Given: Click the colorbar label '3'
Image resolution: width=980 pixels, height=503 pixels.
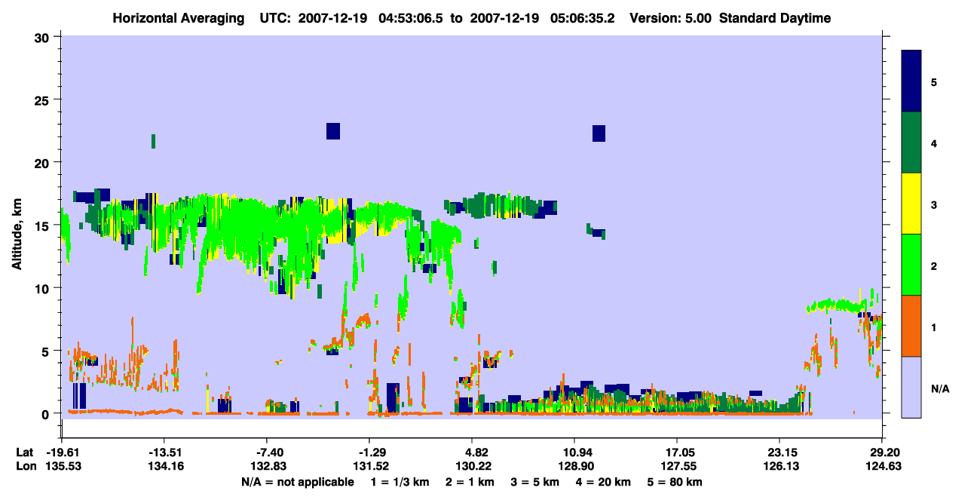Looking at the screenshot, I should (x=934, y=204).
